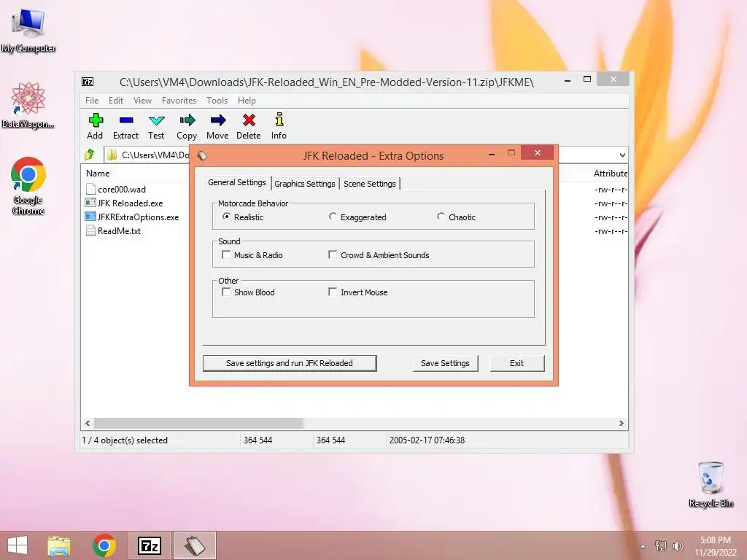747x560 pixels.
Task: Select the Chaotic motorcade behavior
Action: pos(441,217)
